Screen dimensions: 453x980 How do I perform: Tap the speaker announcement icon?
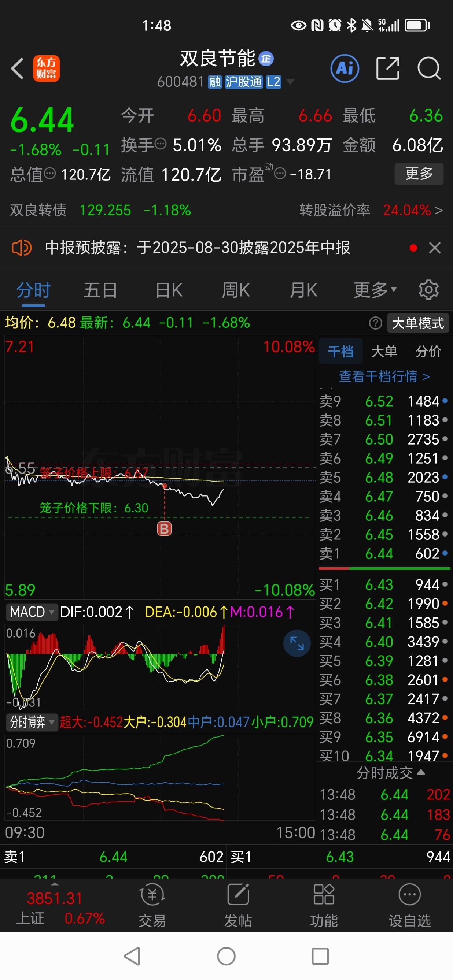[22, 248]
